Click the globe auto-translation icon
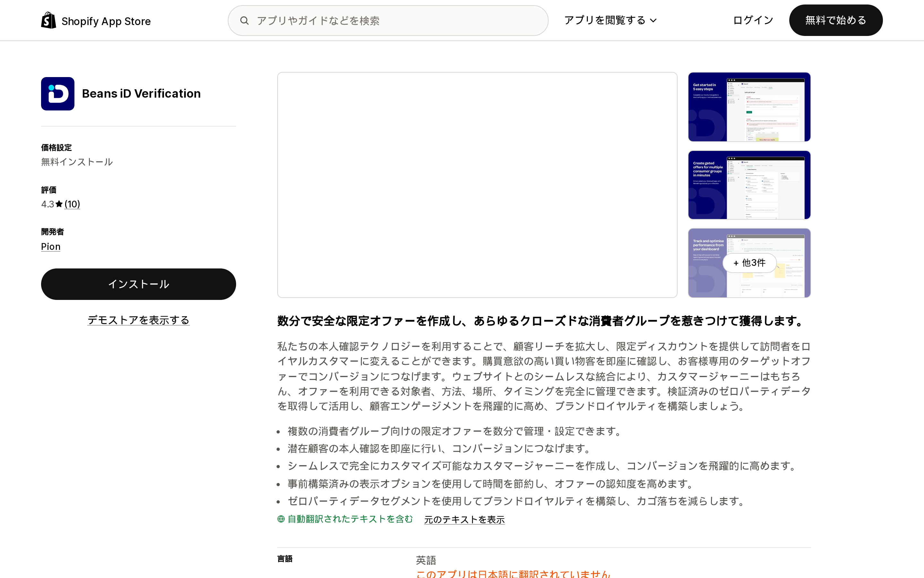Image resolution: width=924 pixels, height=578 pixels. pyautogui.click(x=281, y=519)
